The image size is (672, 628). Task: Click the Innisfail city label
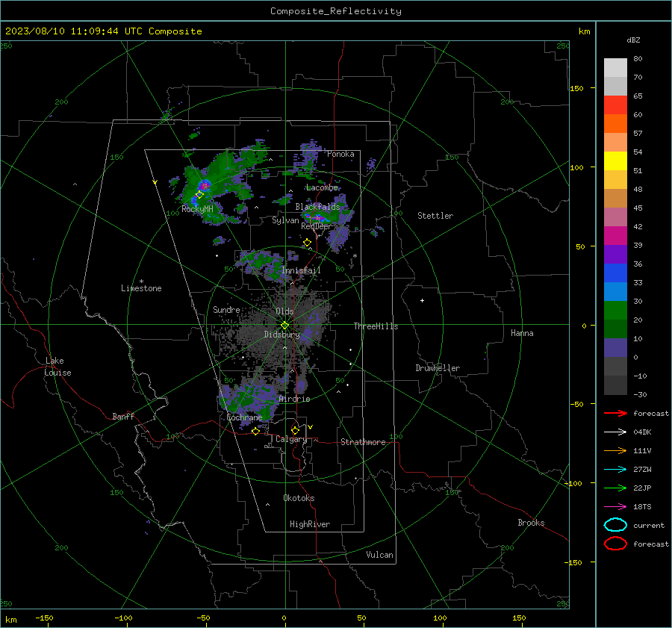301,270
